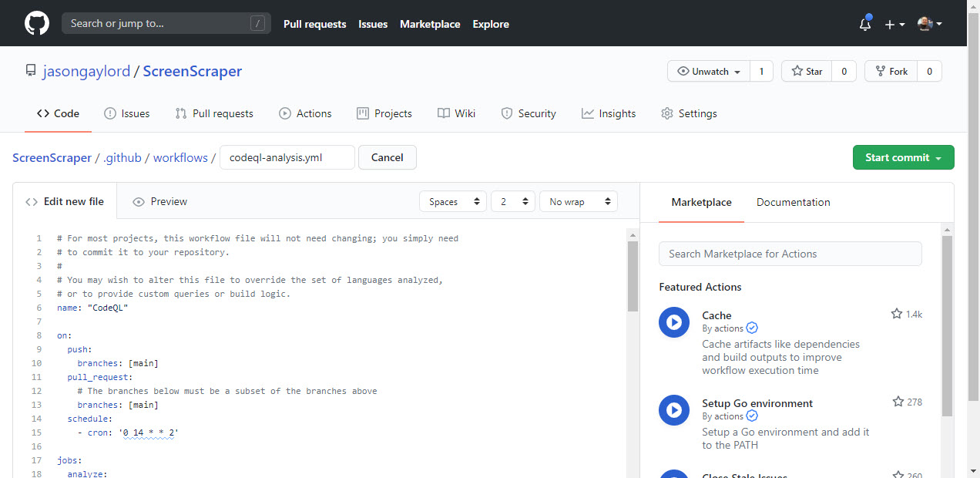The height and width of the screenshot is (478, 980).
Task: Open the ScreenScraper repository title link
Action: tap(193, 72)
